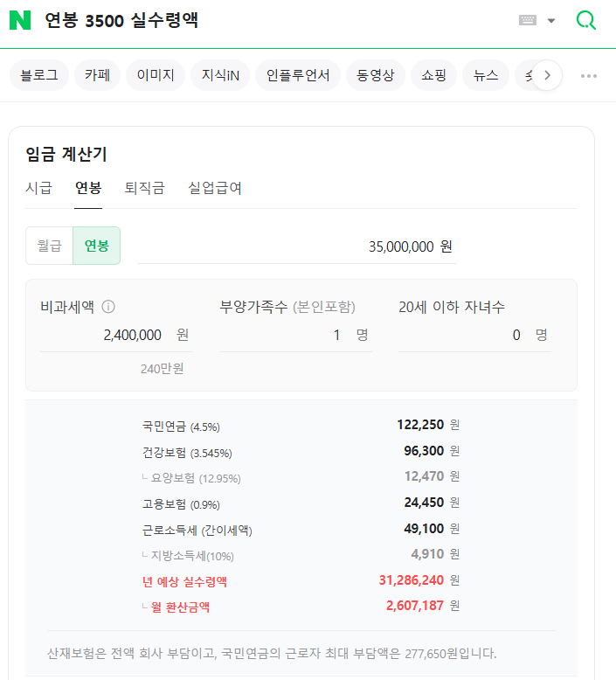The image size is (616, 680).
Task: Click the green Naver logo icon
Action: [20, 20]
